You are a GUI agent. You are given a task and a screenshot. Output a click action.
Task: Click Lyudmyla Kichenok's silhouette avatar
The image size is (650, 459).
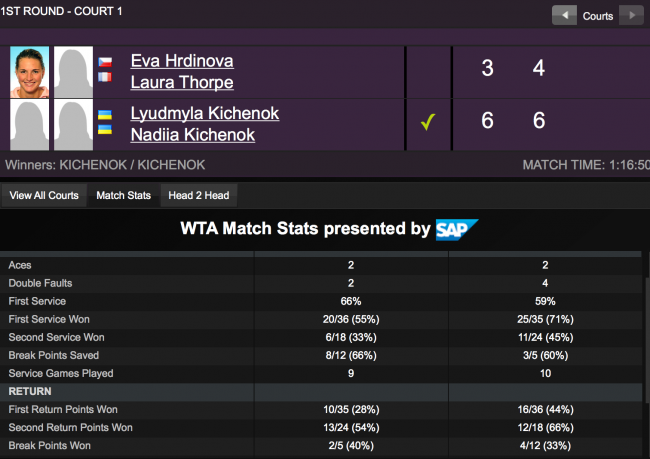coord(30,125)
